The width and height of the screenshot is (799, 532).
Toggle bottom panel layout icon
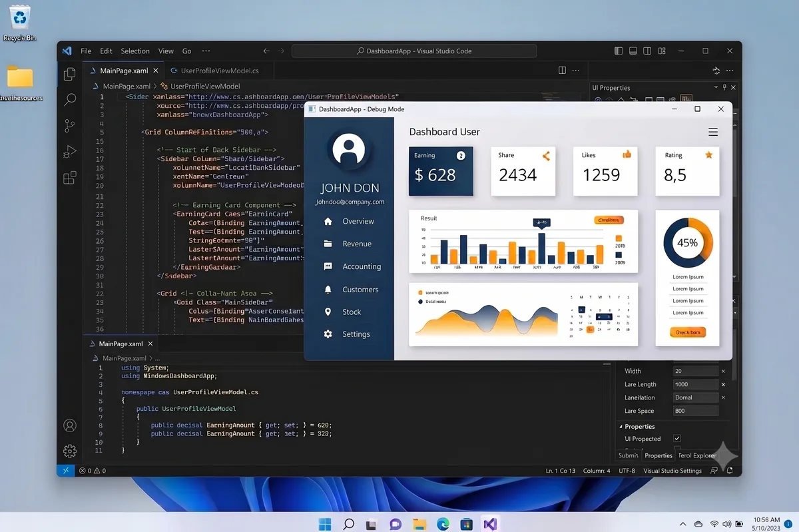pyautogui.click(x=633, y=51)
